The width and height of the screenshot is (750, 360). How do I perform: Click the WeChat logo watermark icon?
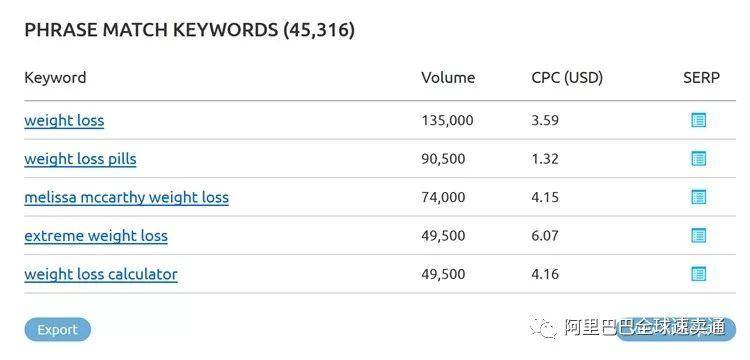[x=543, y=327]
